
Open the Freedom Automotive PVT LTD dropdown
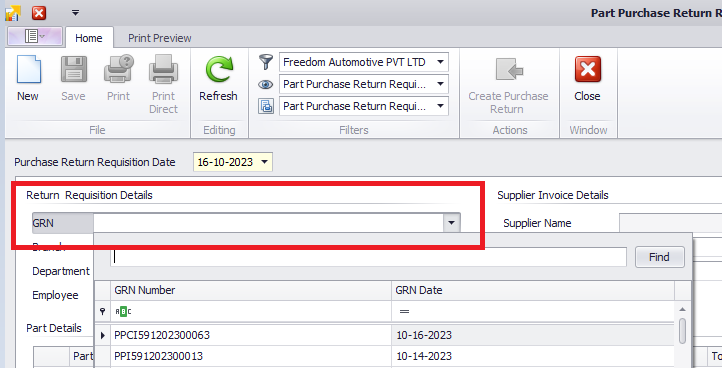[441, 62]
